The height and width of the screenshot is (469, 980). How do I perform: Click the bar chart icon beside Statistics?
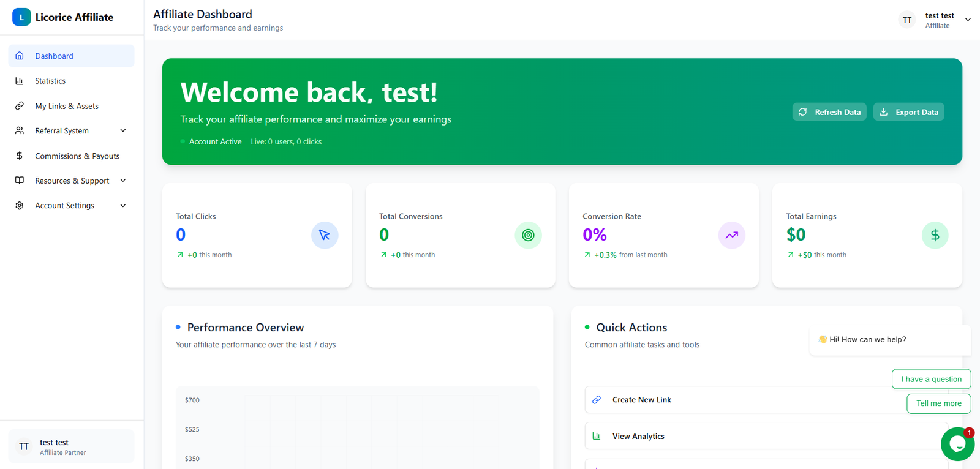click(x=20, y=81)
